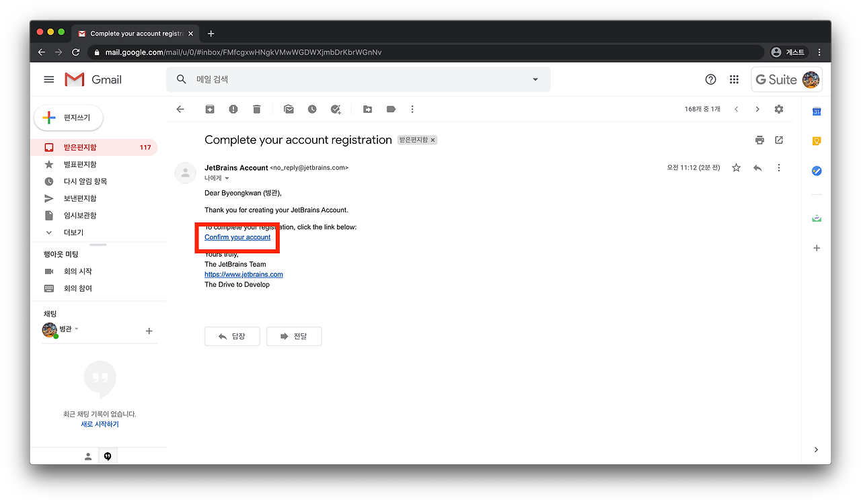The width and height of the screenshot is (861, 504).
Task: Reply using arrow icon in header
Action: [757, 167]
